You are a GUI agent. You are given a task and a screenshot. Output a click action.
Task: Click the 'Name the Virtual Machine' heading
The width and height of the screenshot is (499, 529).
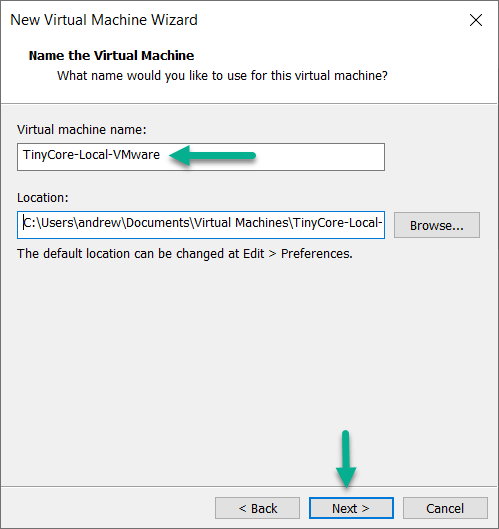[111, 56]
